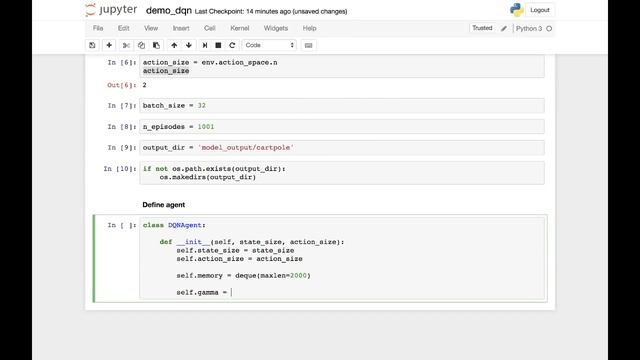Cut the selected cells with the scissors icon

click(126, 45)
